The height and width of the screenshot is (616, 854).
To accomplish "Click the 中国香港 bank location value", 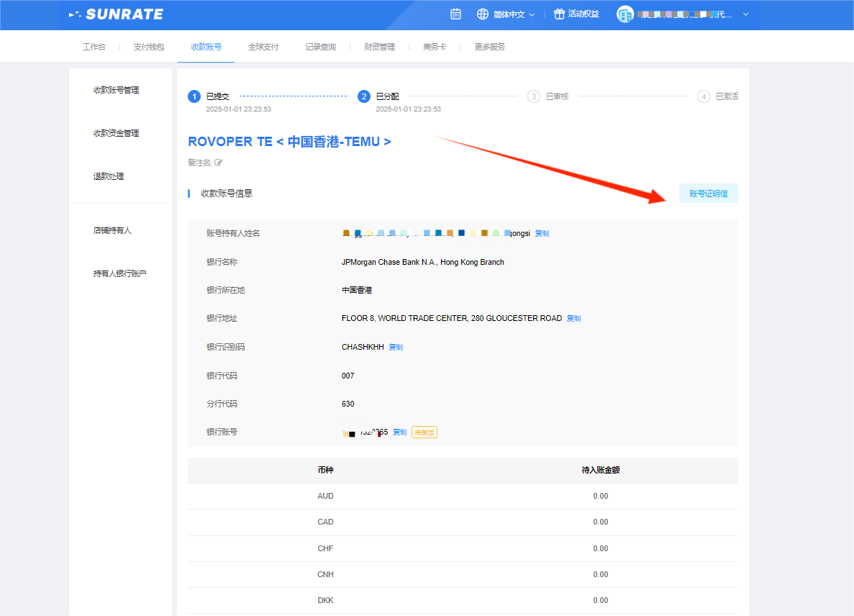I will click(357, 290).
